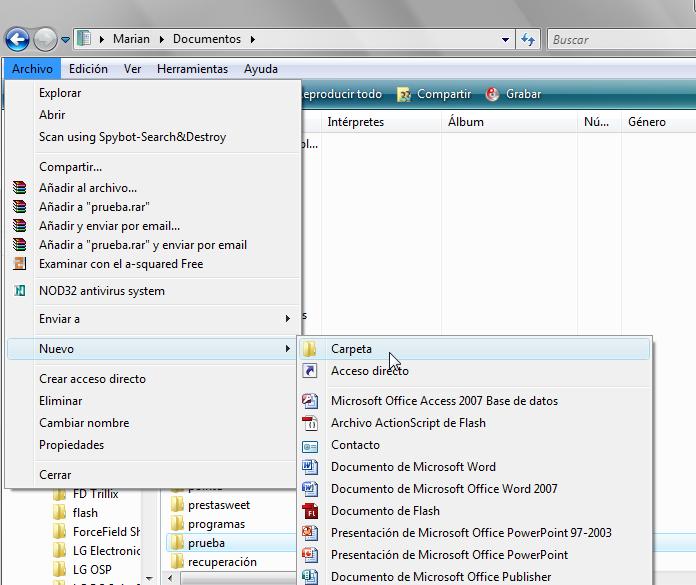Open the Edición menu
This screenshot has width=696, height=585.
[x=88, y=69]
